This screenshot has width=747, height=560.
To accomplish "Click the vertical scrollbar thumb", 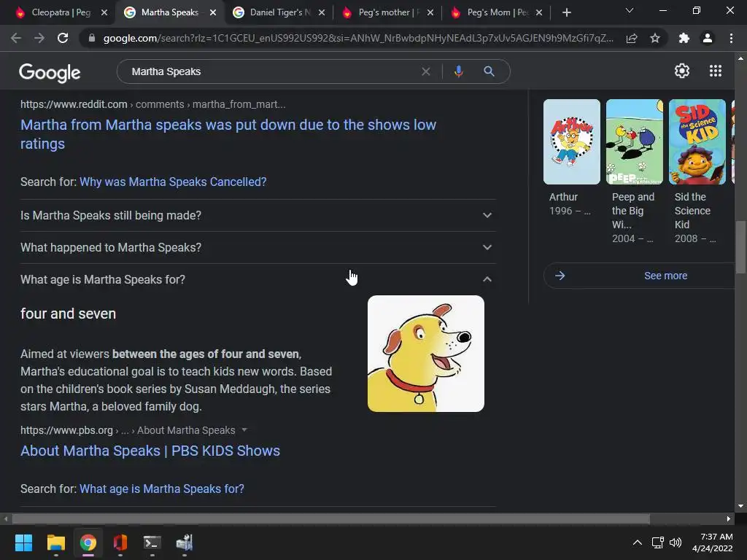I will (740, 248).
